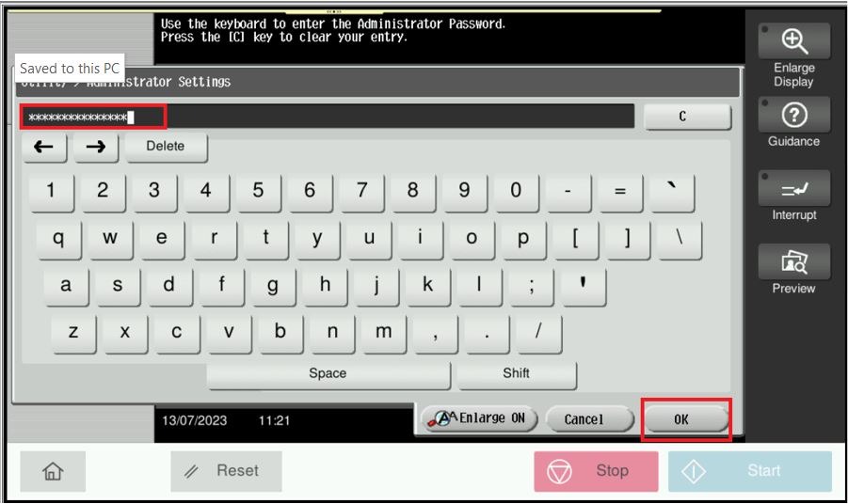Cancel the administrator password entry
This screenshot has height=504, width=848.
pyautogui.click(x=586, y=419)
